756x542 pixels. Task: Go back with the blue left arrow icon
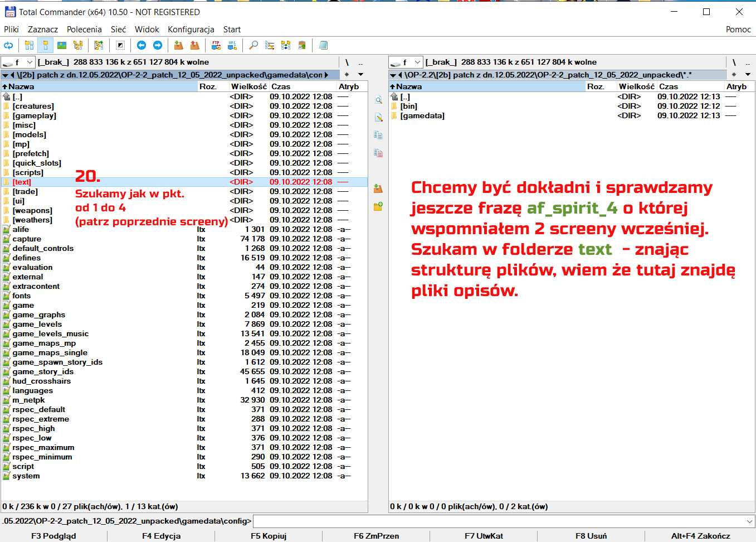click(x=142, y=45)
